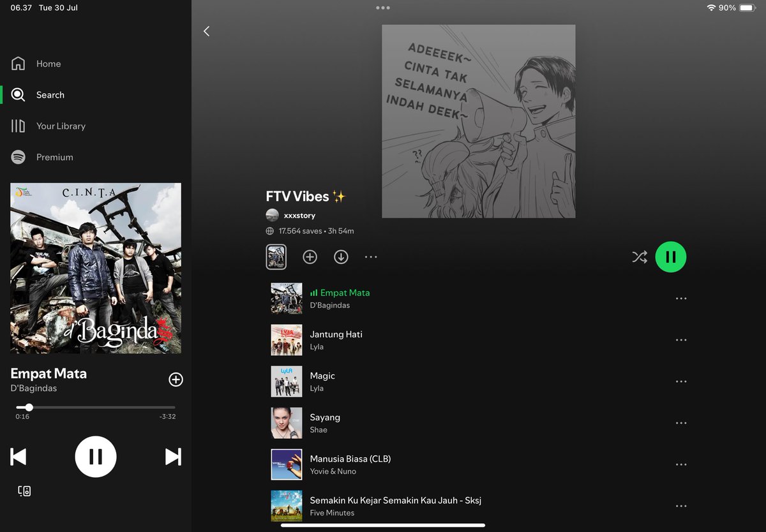Screen dimensions: 766x532
Task: Pause playback with the white sidebar button
Action: point(96,457)
